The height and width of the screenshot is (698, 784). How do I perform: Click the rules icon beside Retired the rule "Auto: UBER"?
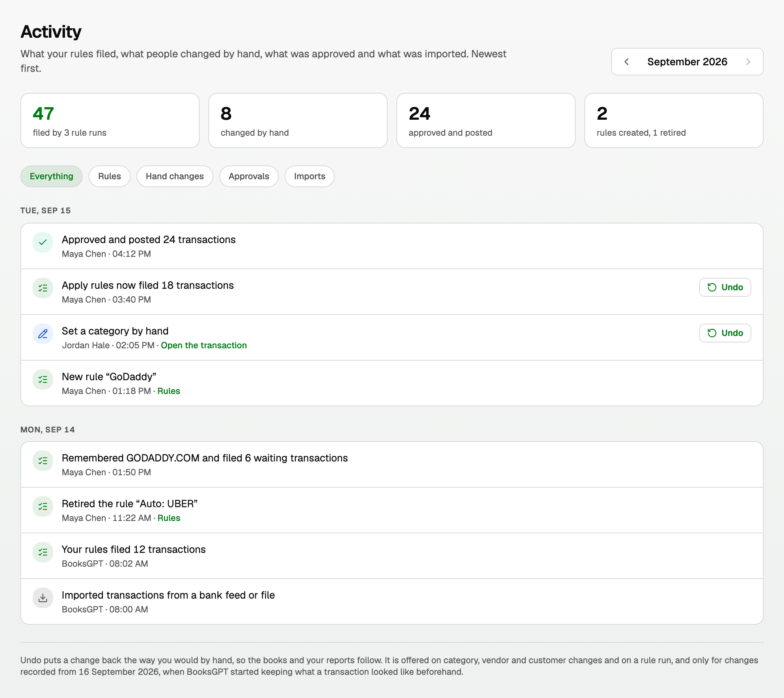[x=42, y=506]
